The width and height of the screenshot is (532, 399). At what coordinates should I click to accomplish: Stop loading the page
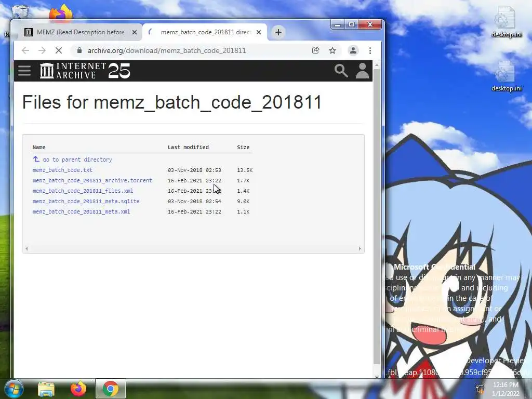coord(59,50)
